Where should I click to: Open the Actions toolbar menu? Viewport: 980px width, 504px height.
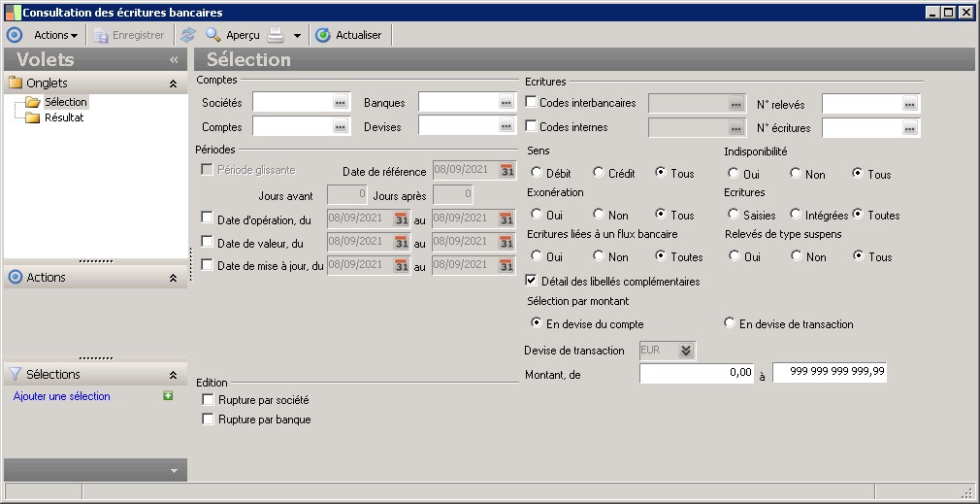[55, 35]
